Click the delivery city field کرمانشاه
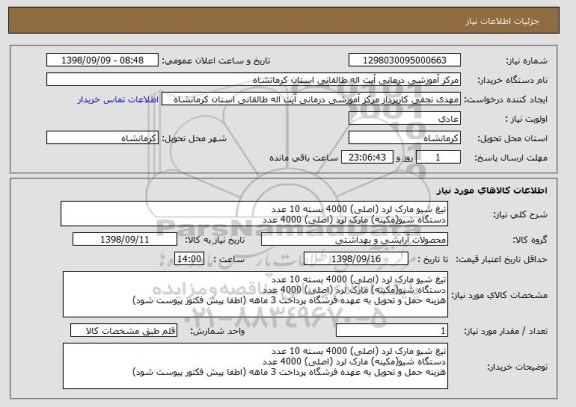This screenshot has height=407, width=576. click(102, 138)
